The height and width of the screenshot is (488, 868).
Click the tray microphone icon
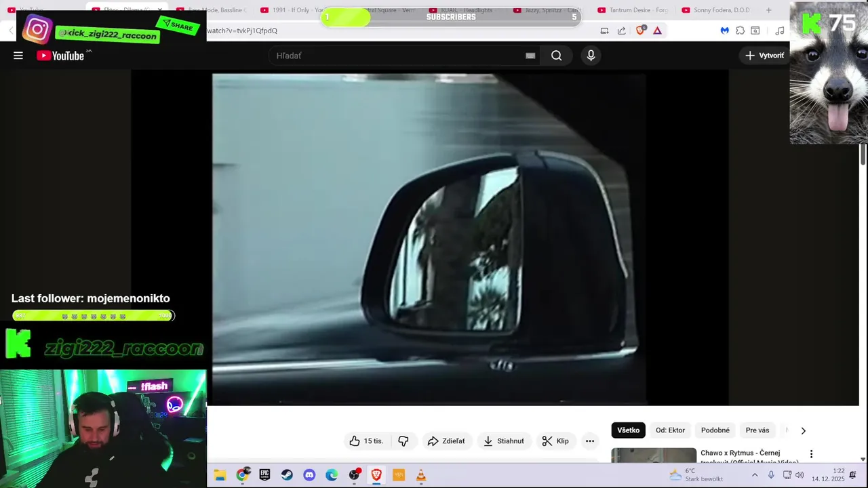click(x=771, y=475)
